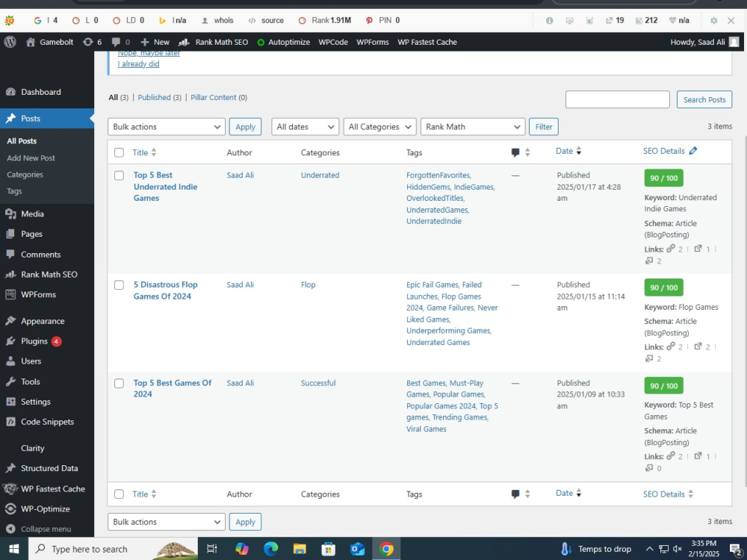Click the Underrated category link
Viewport: 747px width, 560px height.
(x=320, y=175)
